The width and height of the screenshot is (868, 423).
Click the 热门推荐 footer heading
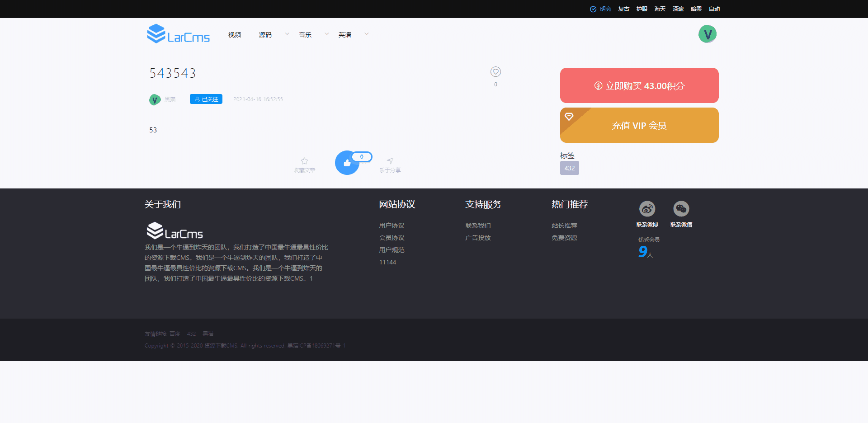pyautogui.click(x=570, y=204)
